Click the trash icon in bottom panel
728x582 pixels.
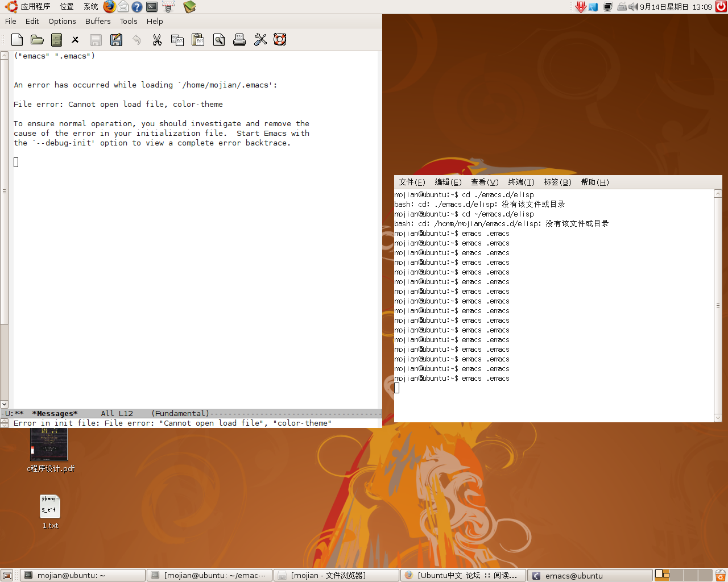(x=721, y=575)
